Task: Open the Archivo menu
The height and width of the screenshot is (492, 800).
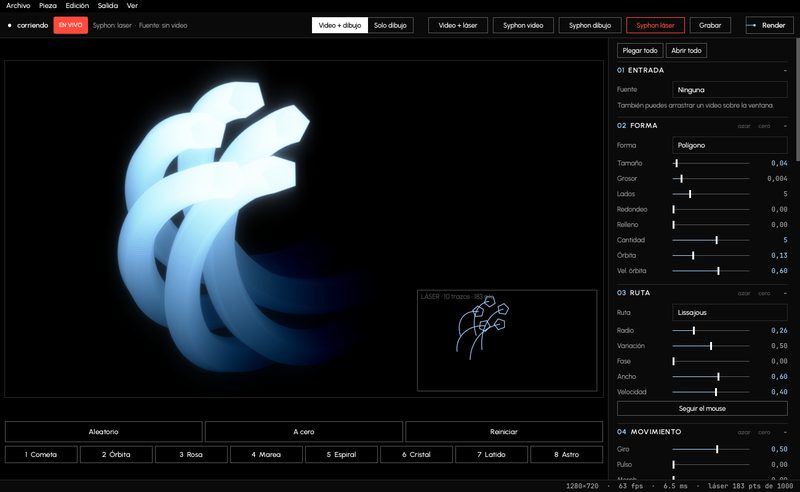Action: [18, 6]
